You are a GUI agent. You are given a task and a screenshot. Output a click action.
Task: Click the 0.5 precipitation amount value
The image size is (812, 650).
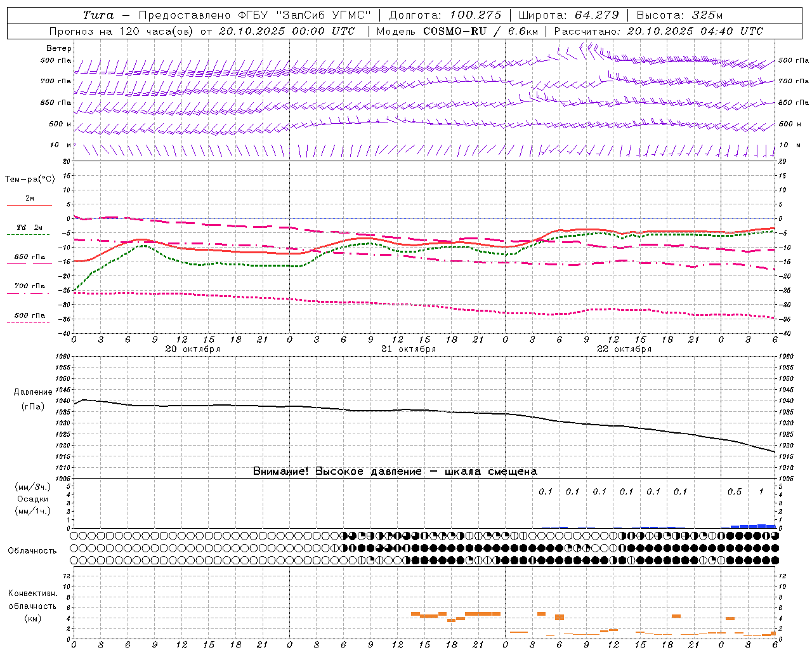tap(735, 492)
